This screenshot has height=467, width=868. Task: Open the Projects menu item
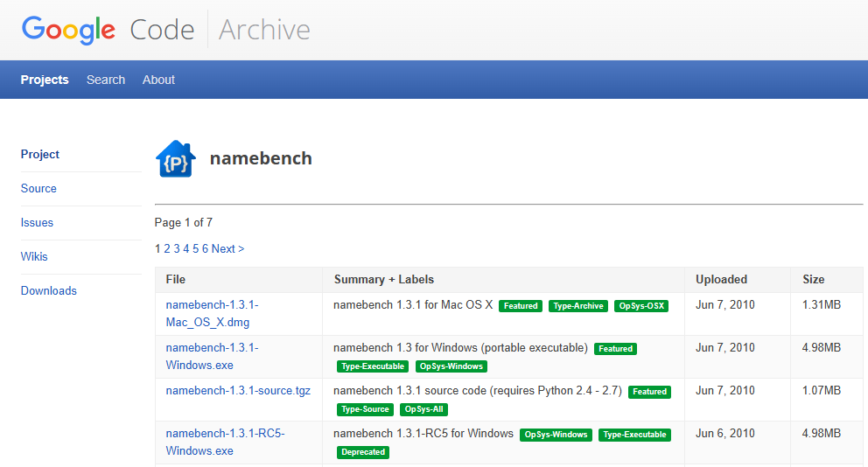pyautogui.click(x=45, y=80)
